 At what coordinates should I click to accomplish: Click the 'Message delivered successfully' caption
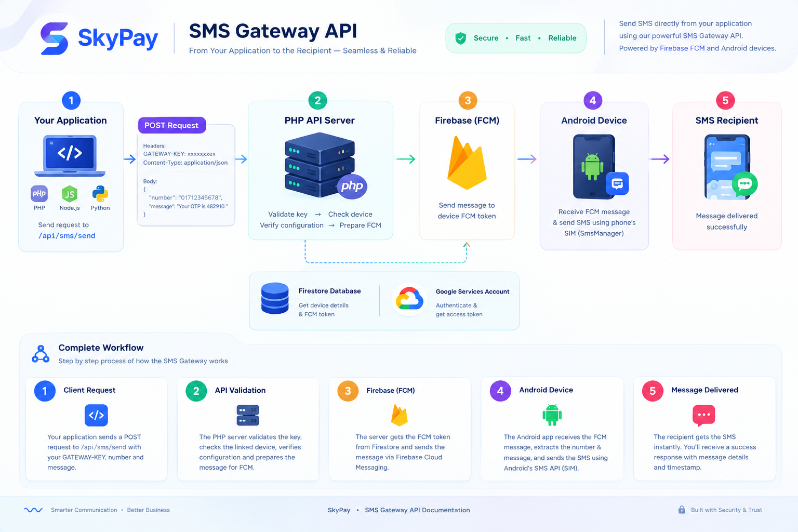coord(727,221)
